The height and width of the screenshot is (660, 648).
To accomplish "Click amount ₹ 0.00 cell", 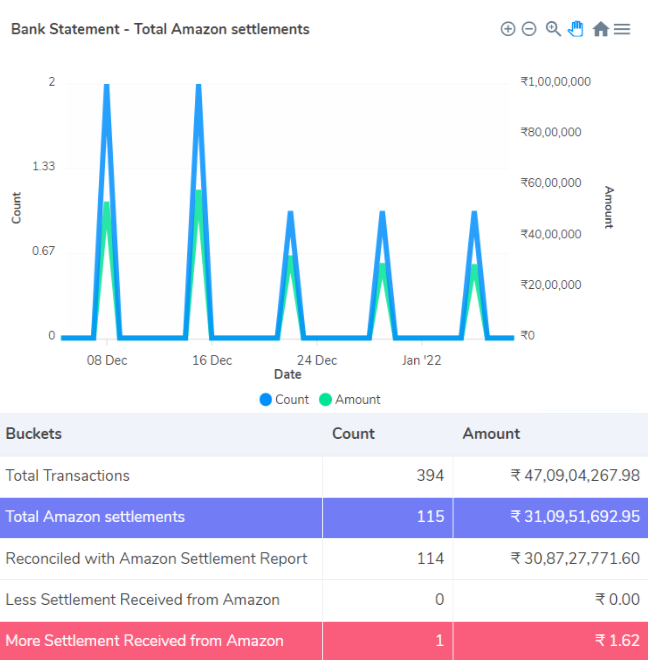I will [x=617, y=599].
